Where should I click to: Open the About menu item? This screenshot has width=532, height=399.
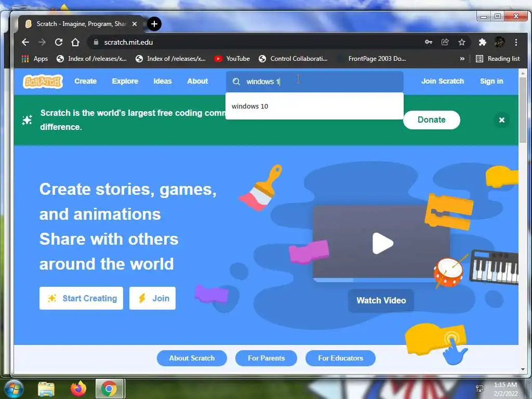tap(197, 82)
